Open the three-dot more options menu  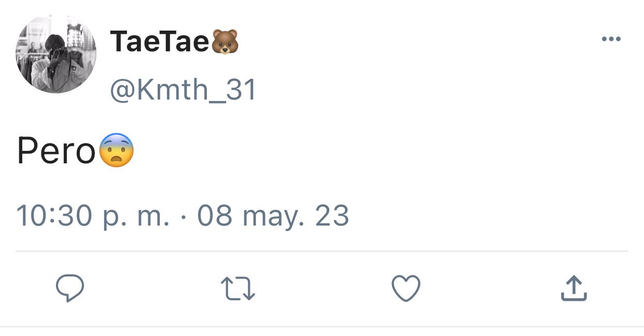click(611, 39)
